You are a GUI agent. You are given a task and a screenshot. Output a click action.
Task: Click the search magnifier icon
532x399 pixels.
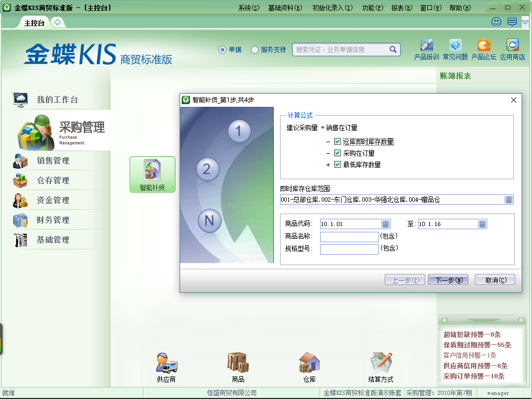coord(393,49)
